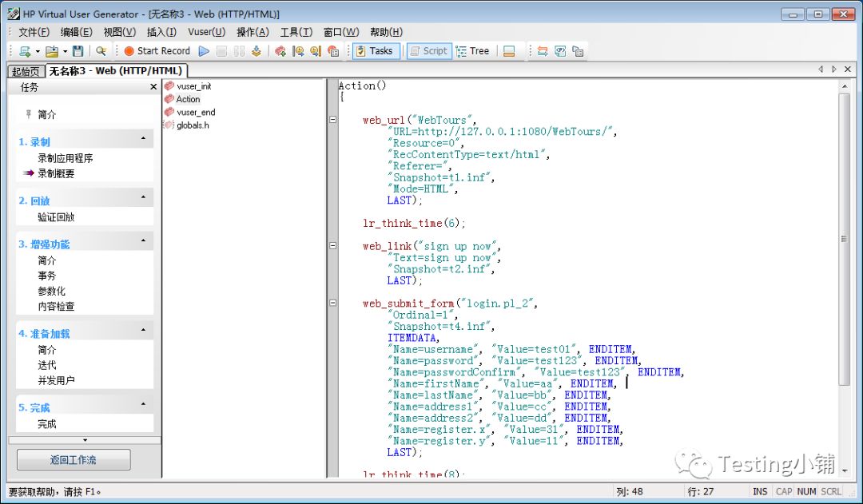Image resolution: width=863 pixels, height=504 pixels.
Task: Click 验证回放 task link
Action: tap(56, 217)
